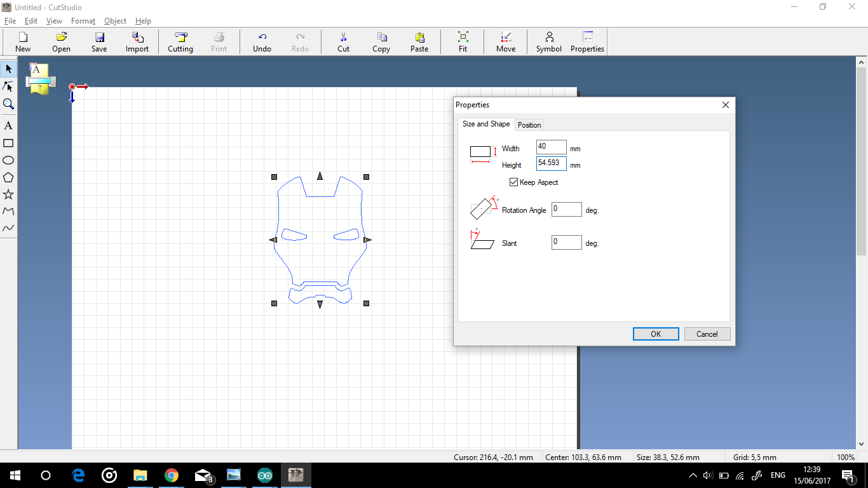Click the Width input field
Image resolution: width=868 pixels, height=488 pixels.
(551, 147)
